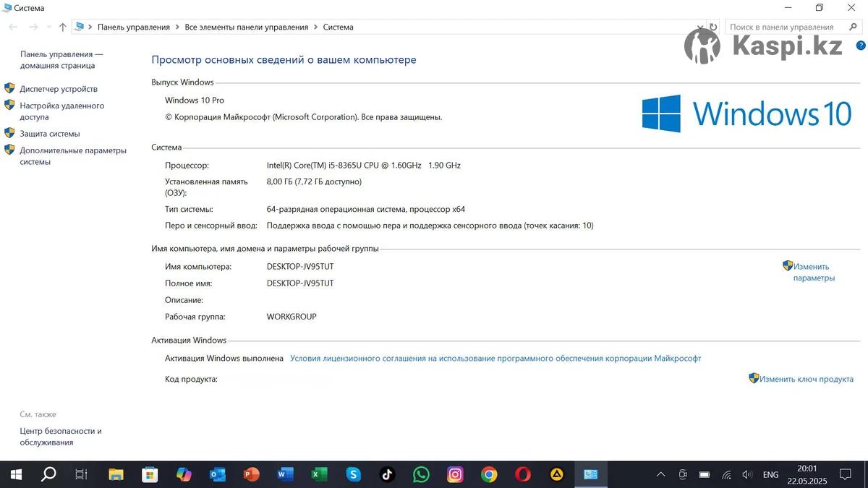The width and height of the screenshot is (868, 488).
Task: Open the Windows Start menu
Action: pos(15,475)
